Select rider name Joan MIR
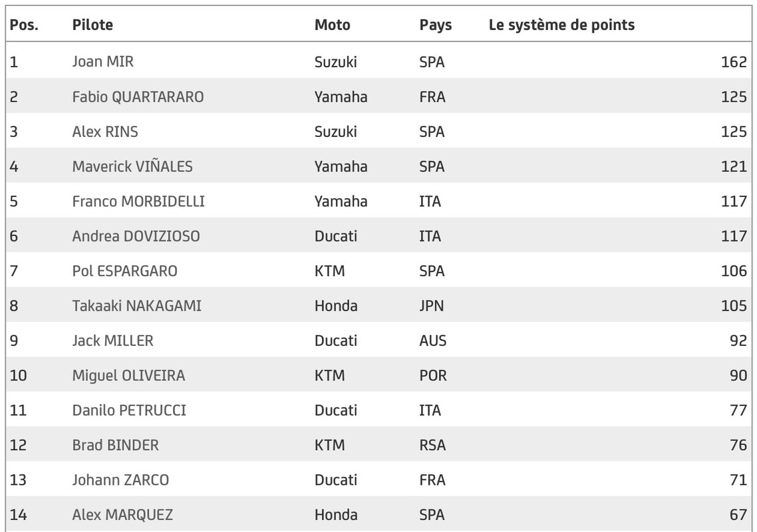The height and width of the screenshot is (532, 757). 102,62
